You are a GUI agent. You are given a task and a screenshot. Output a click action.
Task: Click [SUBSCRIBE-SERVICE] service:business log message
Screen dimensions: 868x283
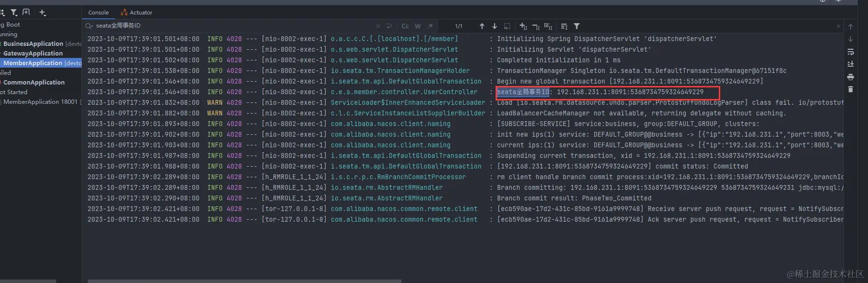pyautogui.click(x=628, y=124)
